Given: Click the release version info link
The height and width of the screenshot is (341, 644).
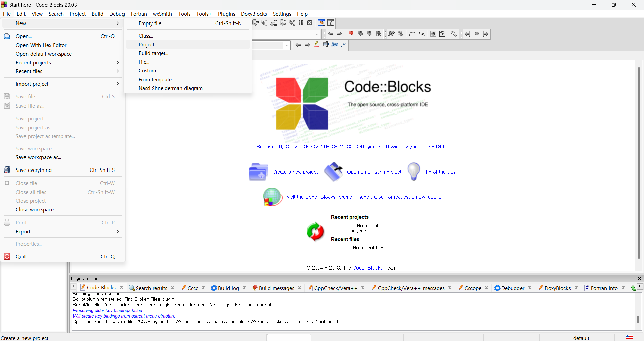Looking at the screenshot, I should pos(352,146).
